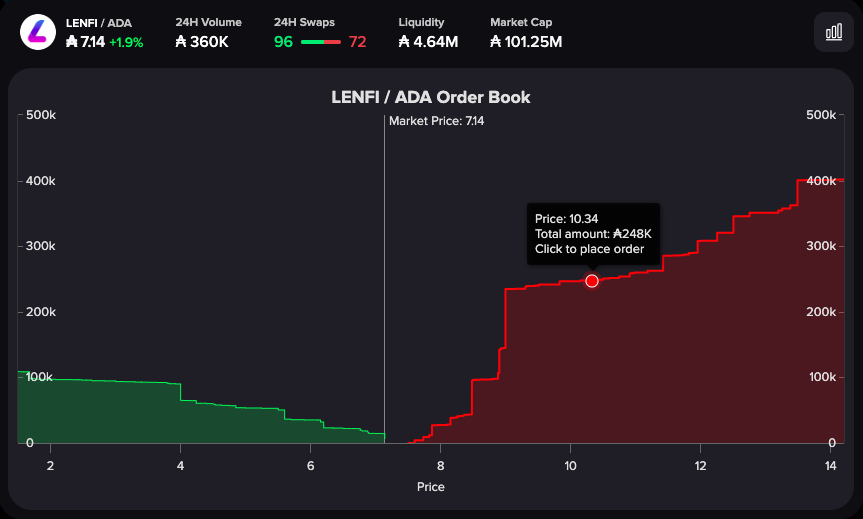This screenshot has height=519, width=863.
Task: Click the 24H Volume label
Action: 209,23
